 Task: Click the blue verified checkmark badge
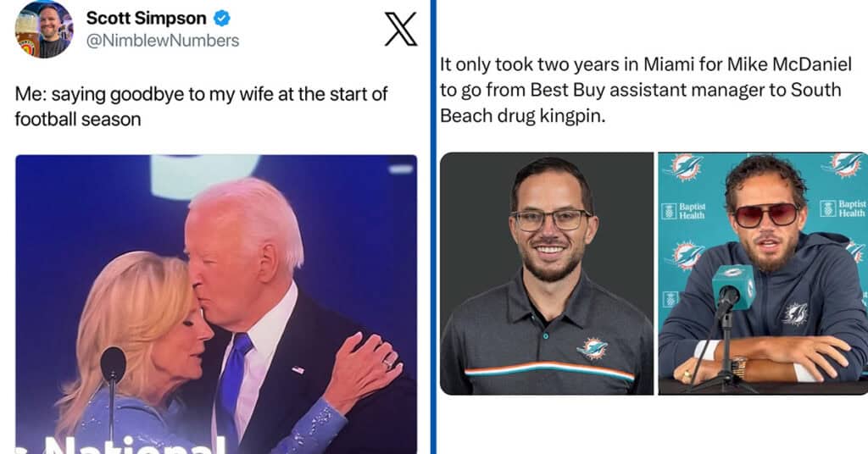(222, 19)
